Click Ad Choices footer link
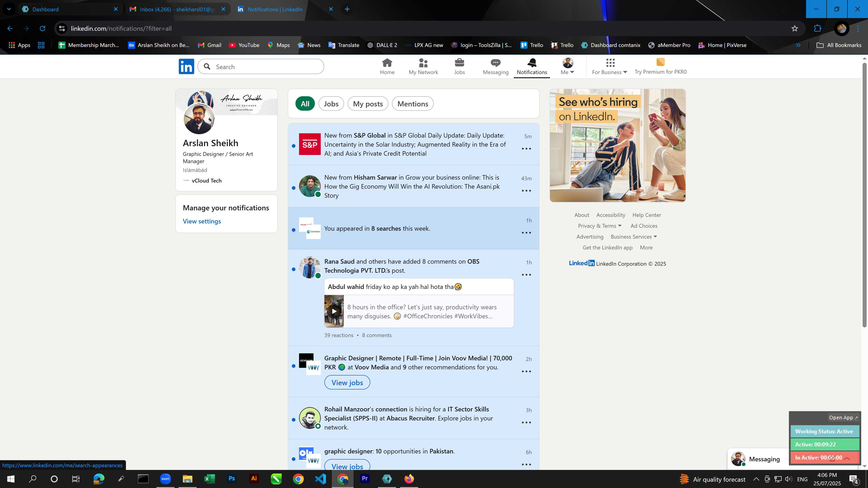Screen dimensions: 868x488 point(644,226)
